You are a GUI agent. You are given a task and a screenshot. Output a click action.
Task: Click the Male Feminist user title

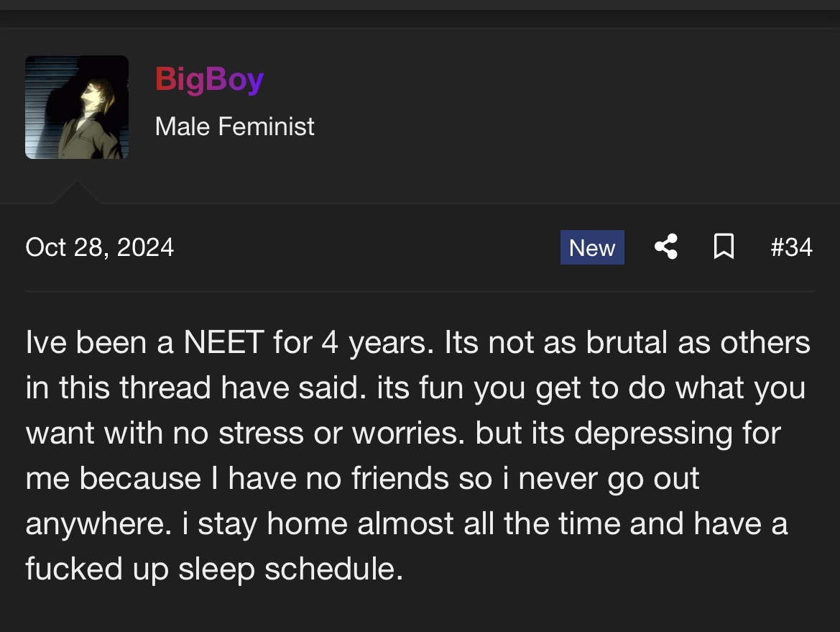tap(235, 127)
